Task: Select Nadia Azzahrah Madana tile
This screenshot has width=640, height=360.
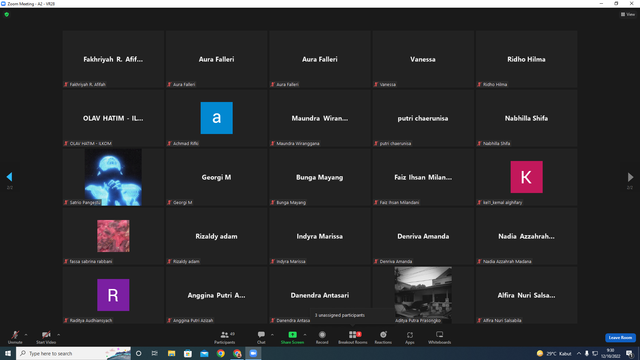Action: coord(526,236)
